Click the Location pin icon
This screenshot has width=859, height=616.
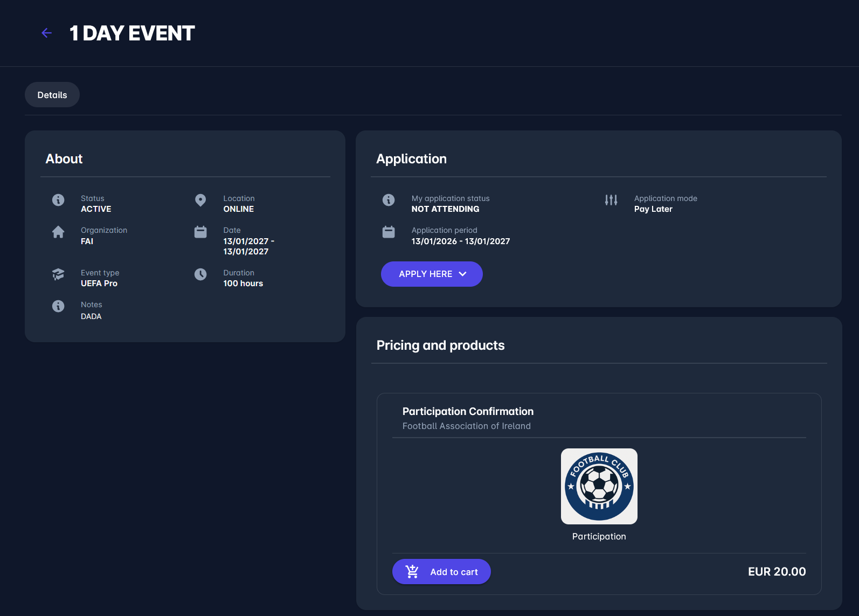coord(200,200)
